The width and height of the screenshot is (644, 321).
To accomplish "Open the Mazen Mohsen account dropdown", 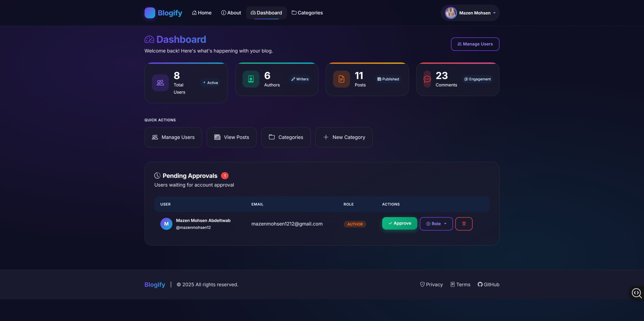I will [470, 13].
